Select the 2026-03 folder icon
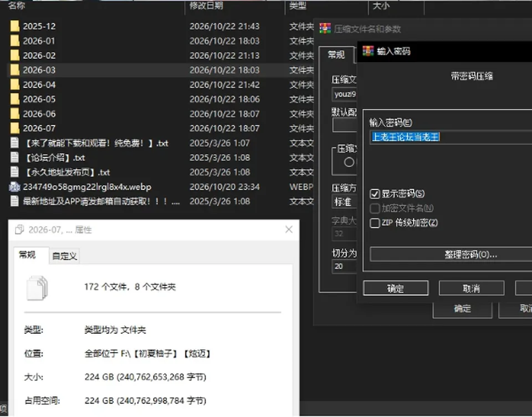Screen dimensions: 532x417 (14, 70)
